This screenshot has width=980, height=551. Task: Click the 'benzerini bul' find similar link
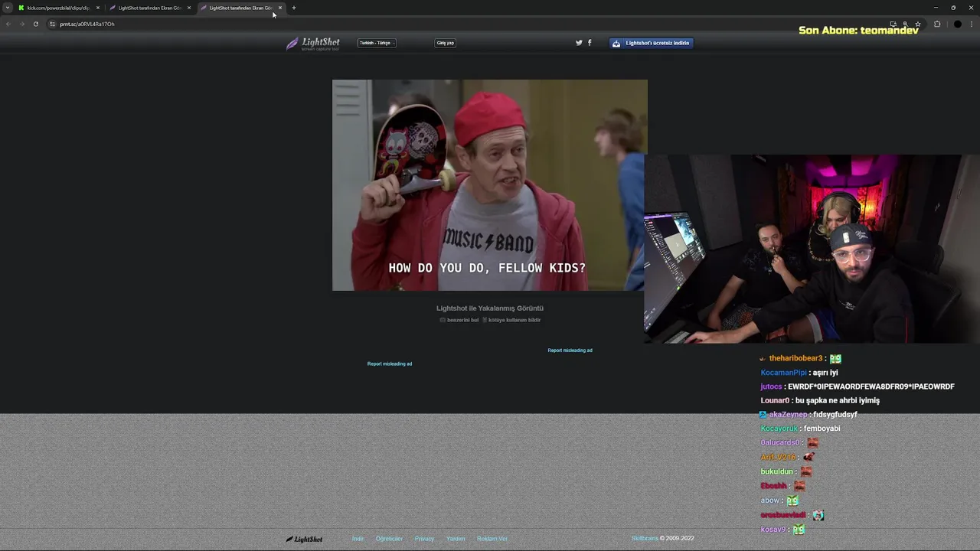click(459, 320)
